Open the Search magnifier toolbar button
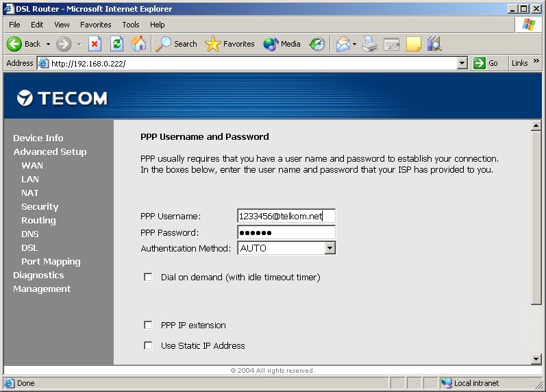Image resolution: width=546 pixels, height=392 pixels. point(176,44)
